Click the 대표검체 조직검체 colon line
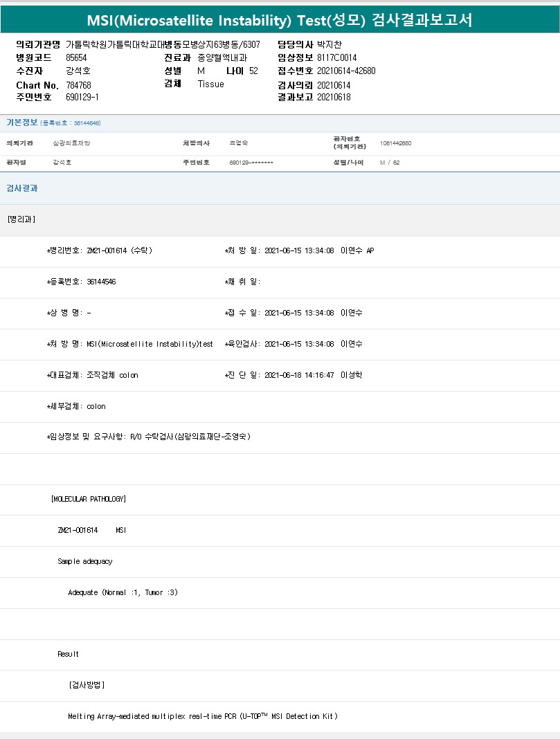Image resolution: width=560 pixels, height=739 pixels. [x=92, y=375]
